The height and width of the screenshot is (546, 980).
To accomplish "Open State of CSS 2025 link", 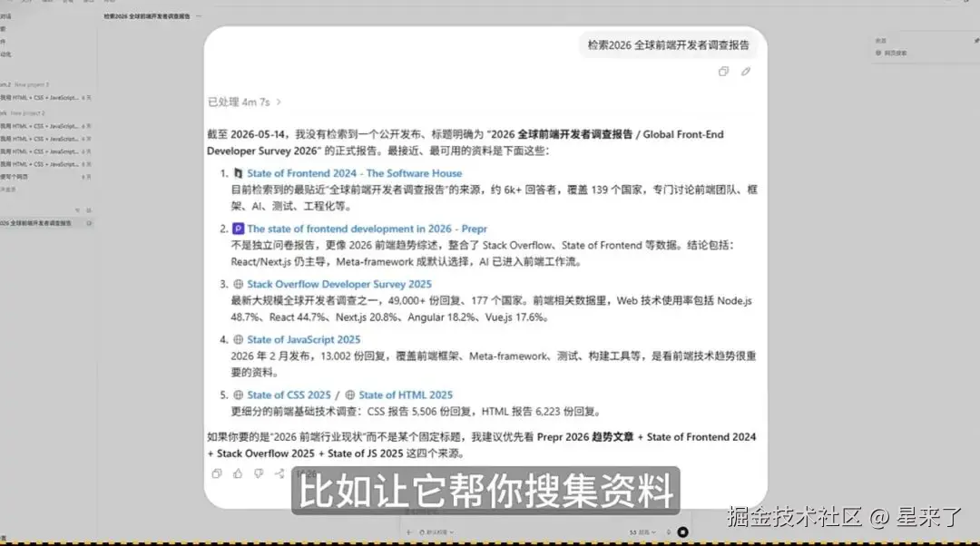I will 289,395.
